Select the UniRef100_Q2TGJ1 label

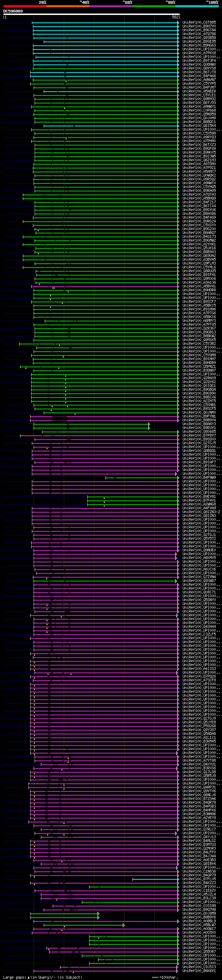[199, 535]
